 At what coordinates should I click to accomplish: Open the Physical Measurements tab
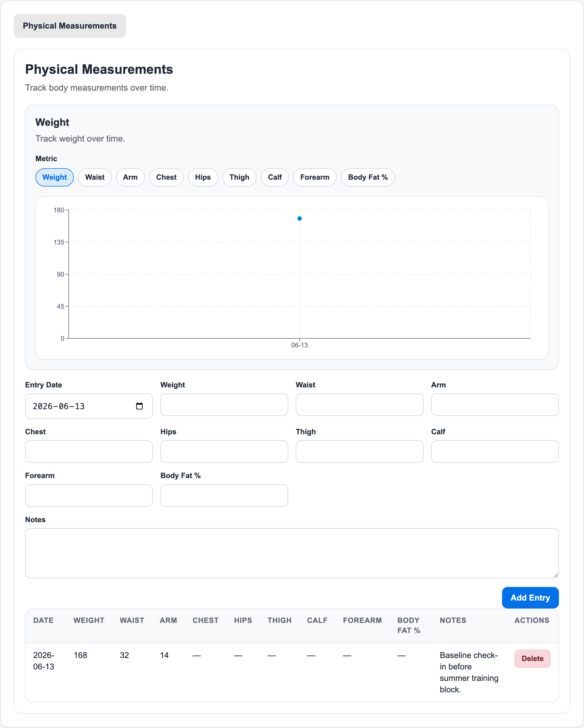click(69, 26)
